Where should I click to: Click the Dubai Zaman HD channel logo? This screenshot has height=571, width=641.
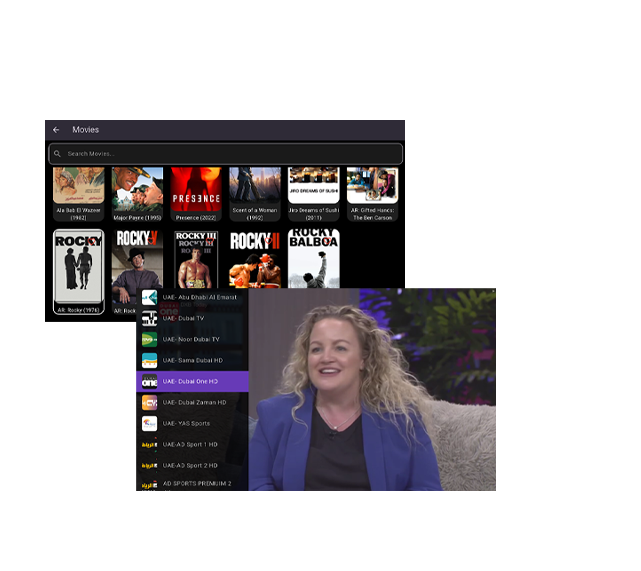[x=149, y=402]
